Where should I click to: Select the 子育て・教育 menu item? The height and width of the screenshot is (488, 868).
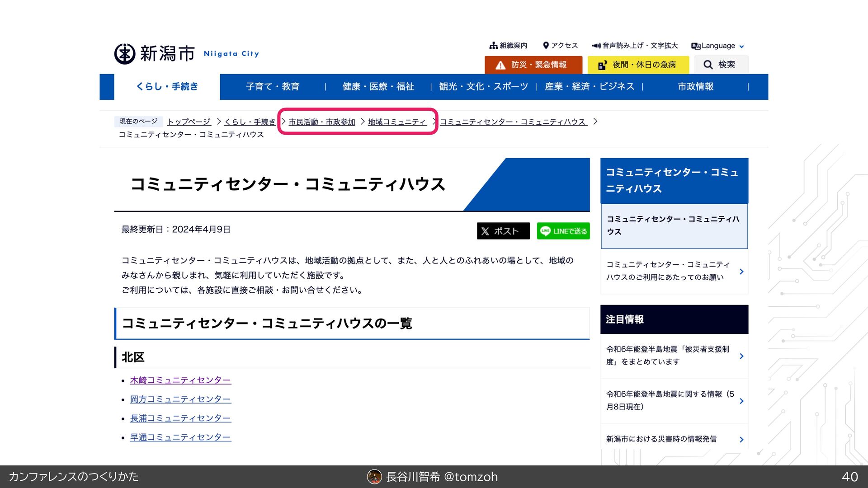tap(273, 86)
